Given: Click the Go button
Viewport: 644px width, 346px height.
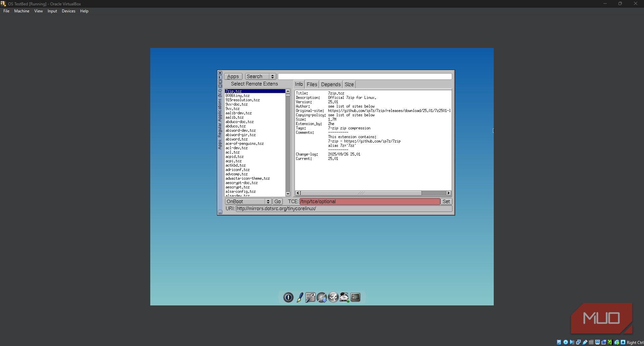Looking at the screenshot, I should click(x=277, y=201).
